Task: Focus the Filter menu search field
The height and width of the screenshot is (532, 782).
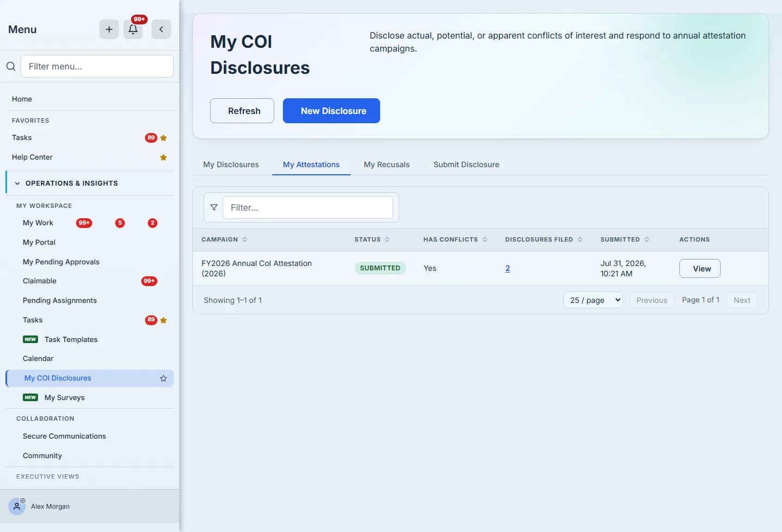Action: [97, 66]
